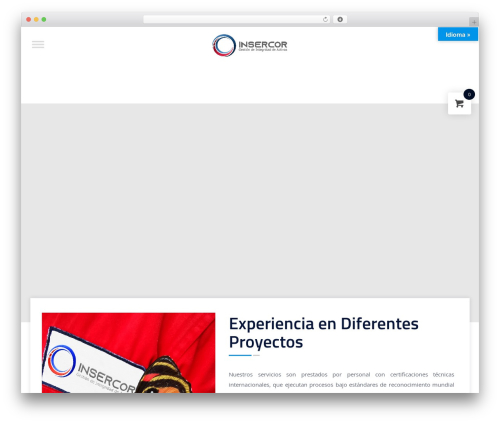The height and width of the screenshot is (423, 500).
Task: Click the gray hero banner area
Action: (250, 200)
